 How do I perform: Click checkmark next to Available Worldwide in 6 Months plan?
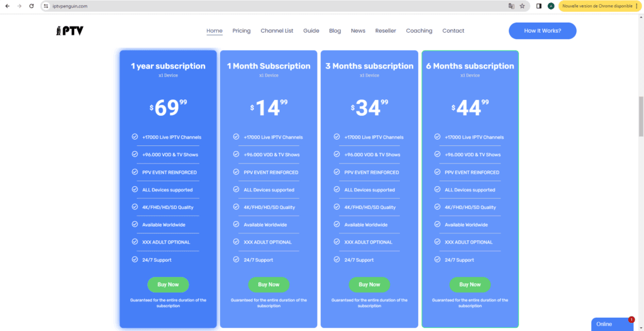pos(436,224)
